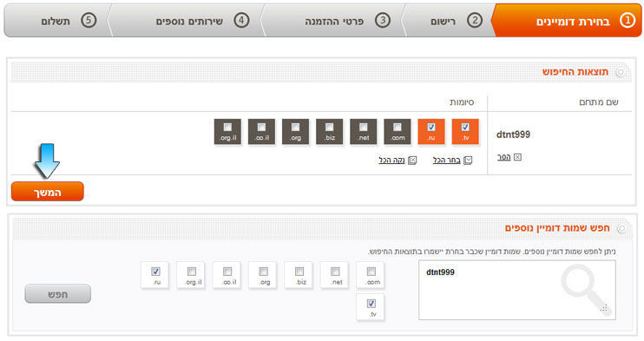Tick .co.il checkbox in additional domain search
The image size is (644, 341).
227,272
